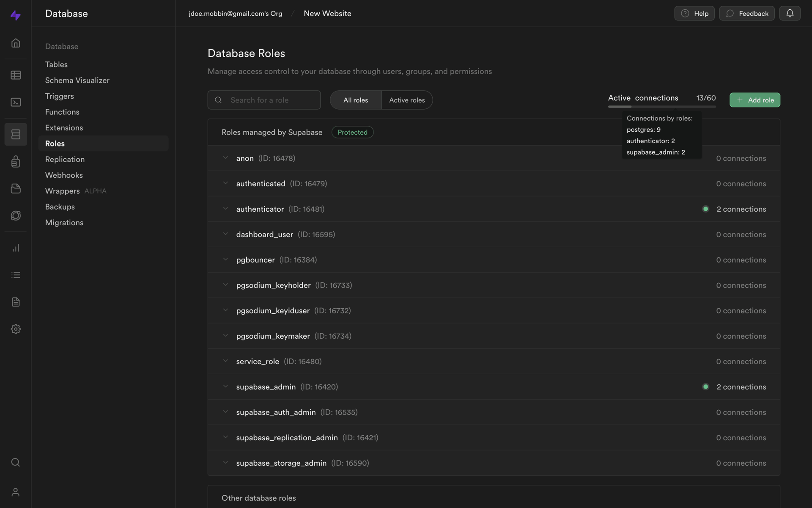Screen dimensions: 812x508
Task: Switch to All roles filter
Action: (356, 100)
